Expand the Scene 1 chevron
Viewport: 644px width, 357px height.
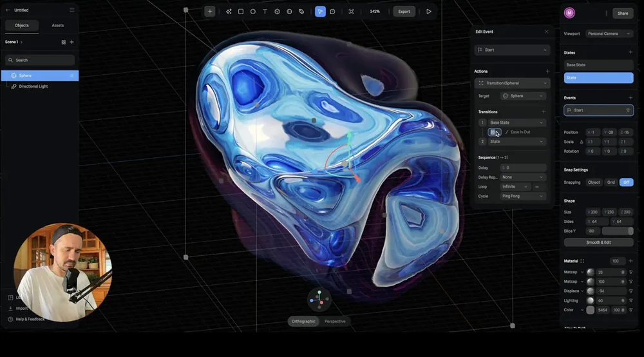pos(21,43)
